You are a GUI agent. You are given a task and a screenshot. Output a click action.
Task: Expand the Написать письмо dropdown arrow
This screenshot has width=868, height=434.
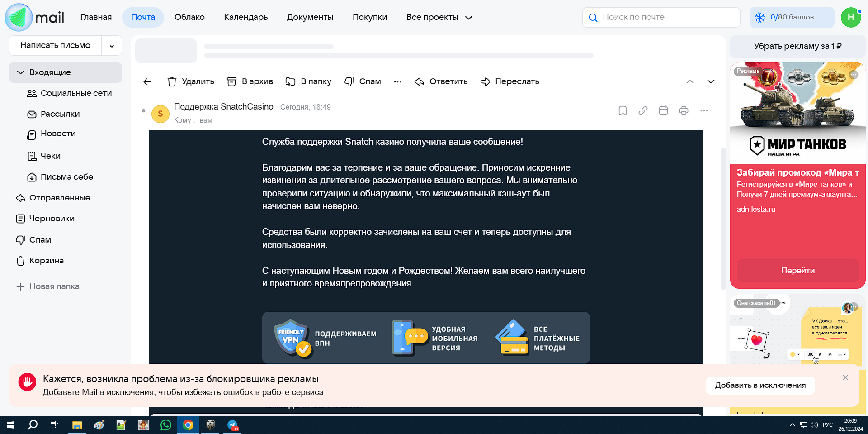click(112, 46)
